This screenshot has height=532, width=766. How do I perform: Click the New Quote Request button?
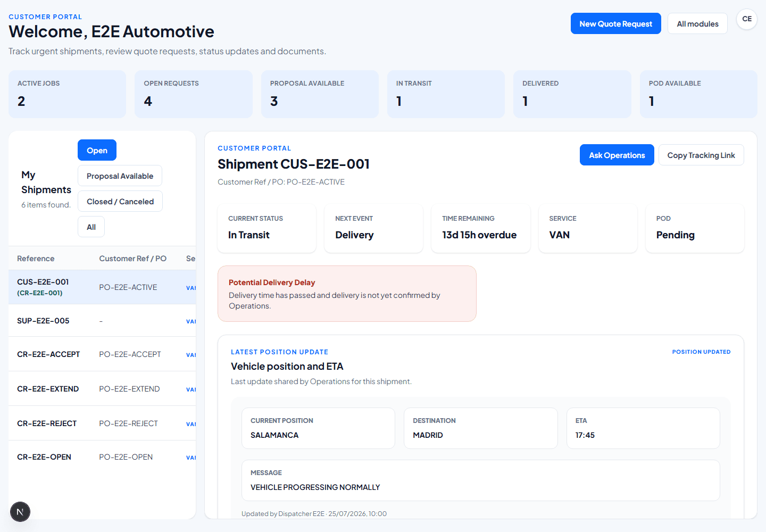click(x=616, y=23)
